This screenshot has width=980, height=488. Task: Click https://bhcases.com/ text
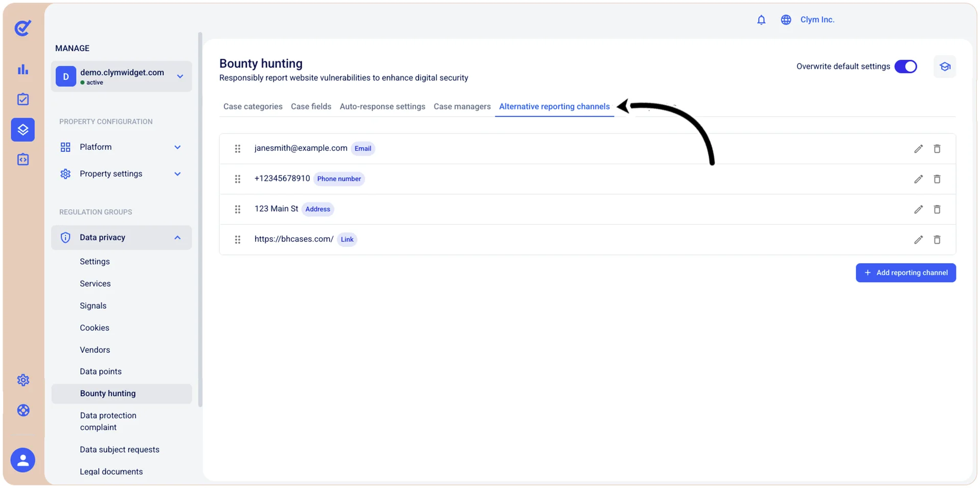[294, 239]
